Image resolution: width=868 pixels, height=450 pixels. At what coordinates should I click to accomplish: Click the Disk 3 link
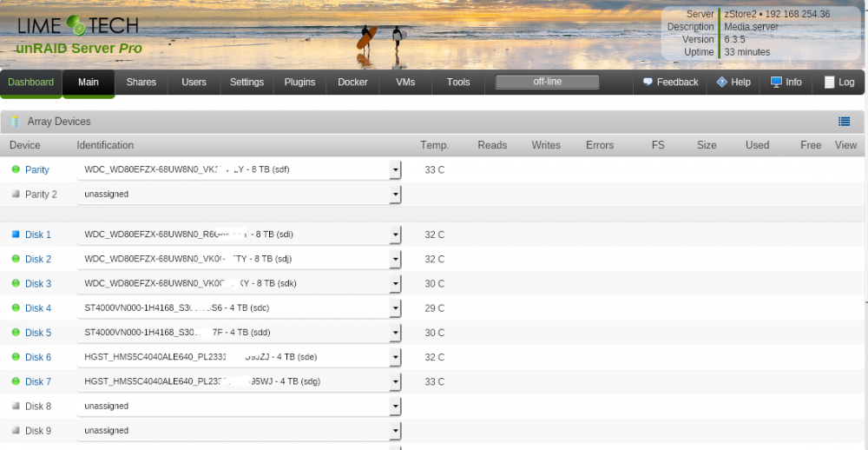[x=38, y=283]
